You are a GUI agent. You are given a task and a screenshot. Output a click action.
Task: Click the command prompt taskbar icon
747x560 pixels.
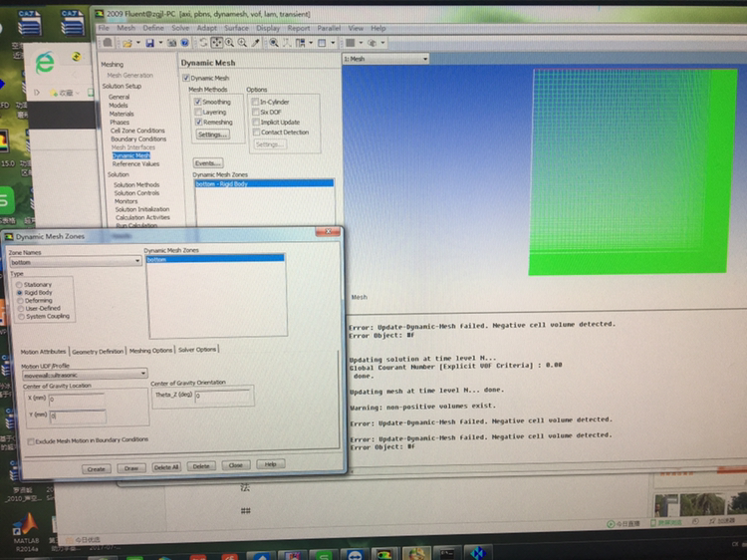[447, 554]
